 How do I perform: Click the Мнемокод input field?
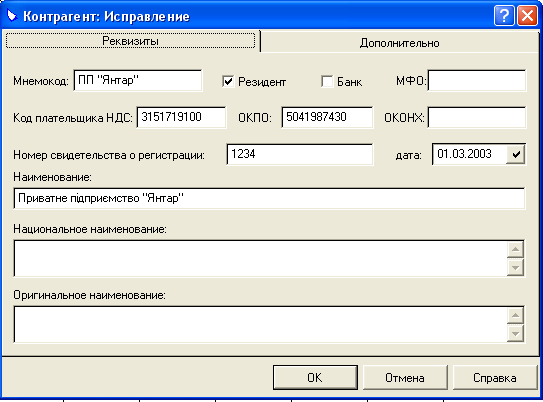tap(138, 80)
